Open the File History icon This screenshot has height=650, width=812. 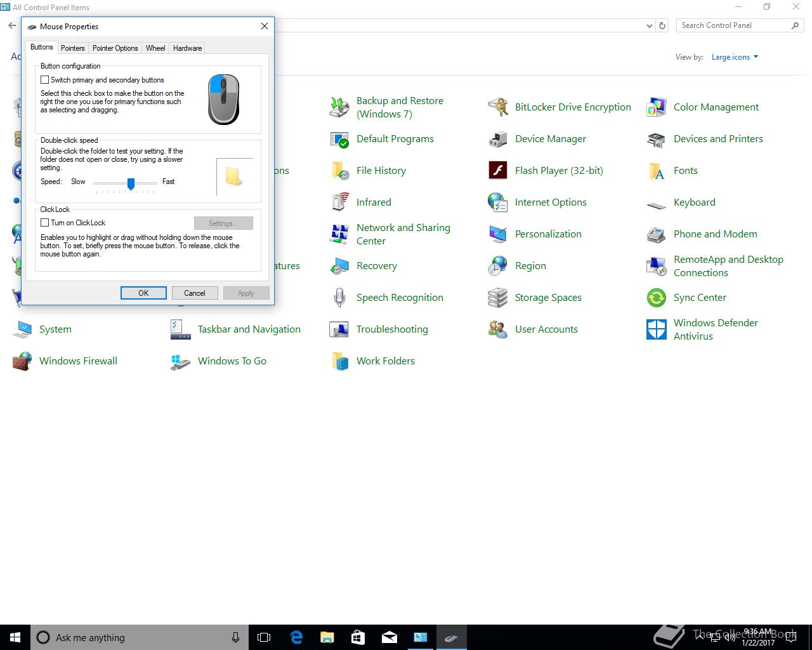tap(339, 171)
